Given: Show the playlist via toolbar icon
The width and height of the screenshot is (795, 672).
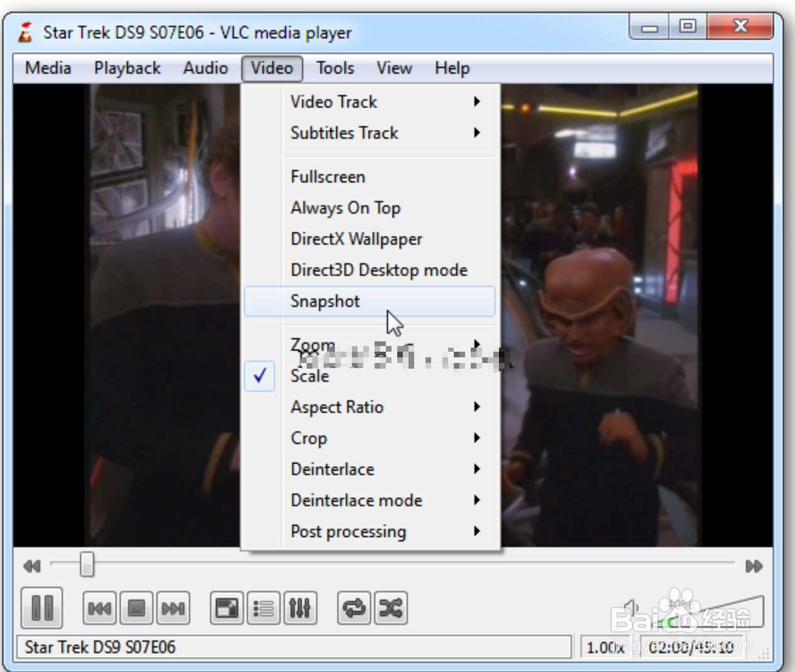Looking at the screenshot, I should (263, 608).
